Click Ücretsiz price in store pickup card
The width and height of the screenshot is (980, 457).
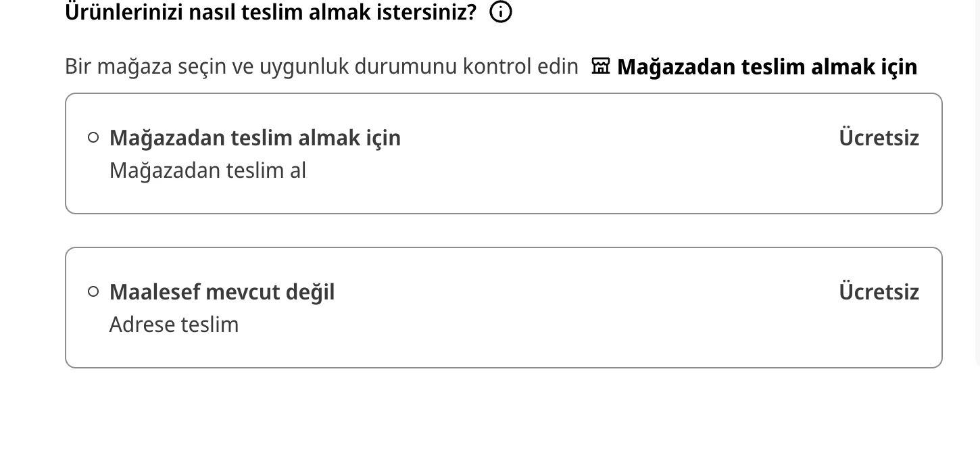[x=879, y=138]
